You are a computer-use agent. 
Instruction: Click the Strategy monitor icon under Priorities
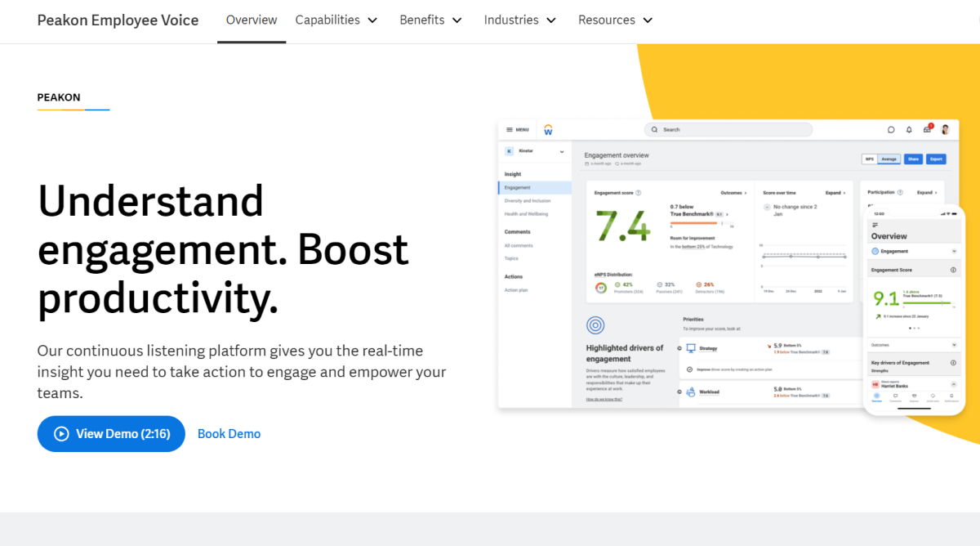click(690, 348)
